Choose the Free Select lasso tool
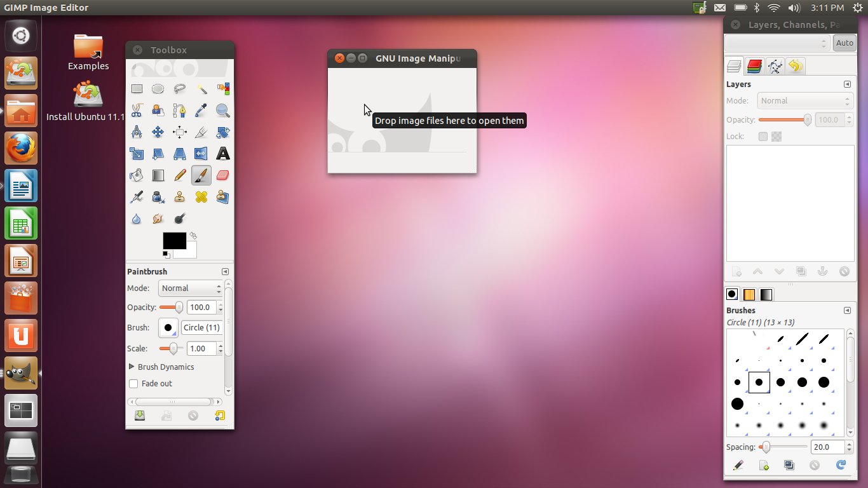This screenshot has width=868, height=488. coord(180,89)
